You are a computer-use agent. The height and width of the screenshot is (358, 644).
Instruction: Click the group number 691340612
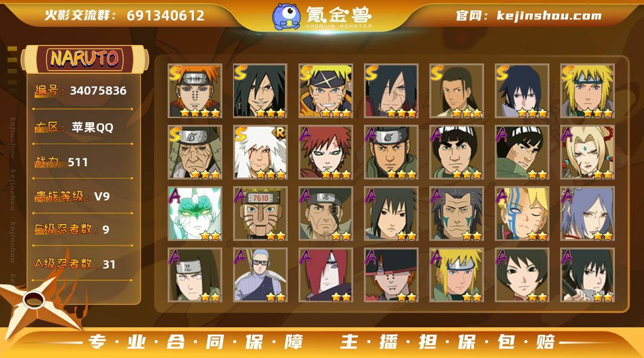[x=166, y=15]
